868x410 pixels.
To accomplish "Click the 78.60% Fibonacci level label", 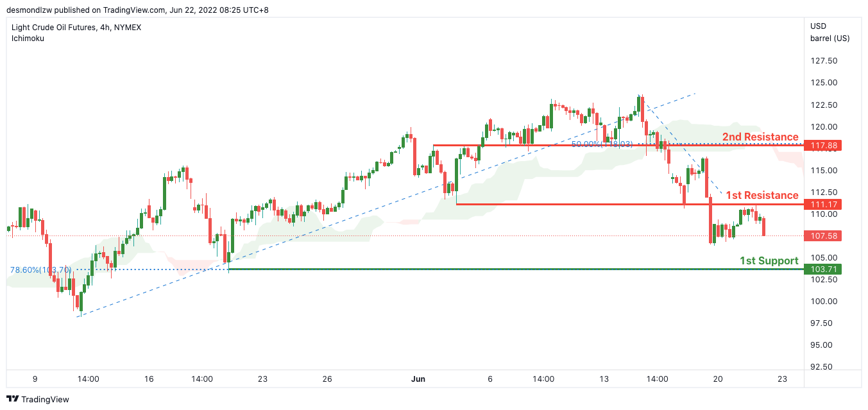I will coord(40,270).
